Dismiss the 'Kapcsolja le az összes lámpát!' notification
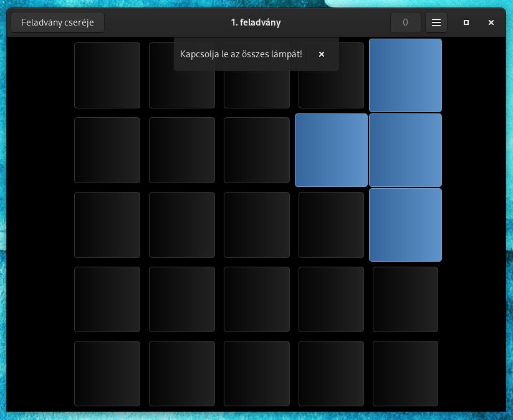 (322, 54)
